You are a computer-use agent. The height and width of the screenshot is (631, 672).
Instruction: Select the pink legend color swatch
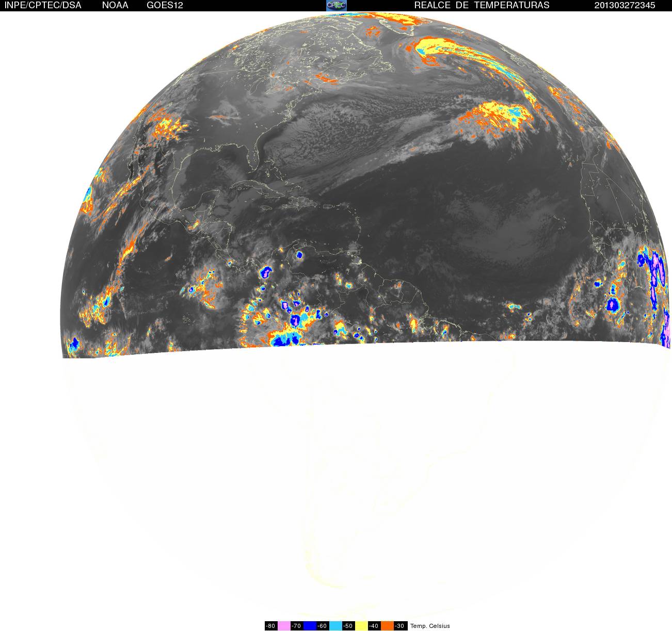pyautogui.click(x=284, y=626)
